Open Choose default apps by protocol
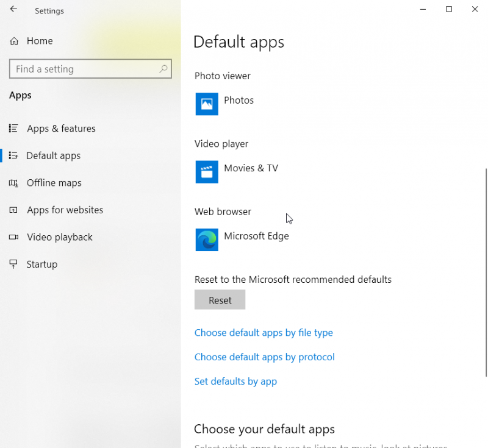 [x=264, y=357]
